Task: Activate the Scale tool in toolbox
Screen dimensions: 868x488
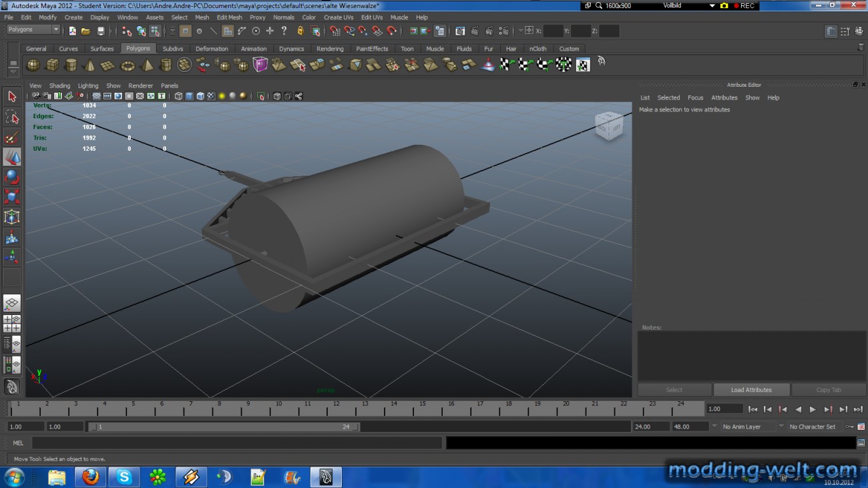Action: 12,197
